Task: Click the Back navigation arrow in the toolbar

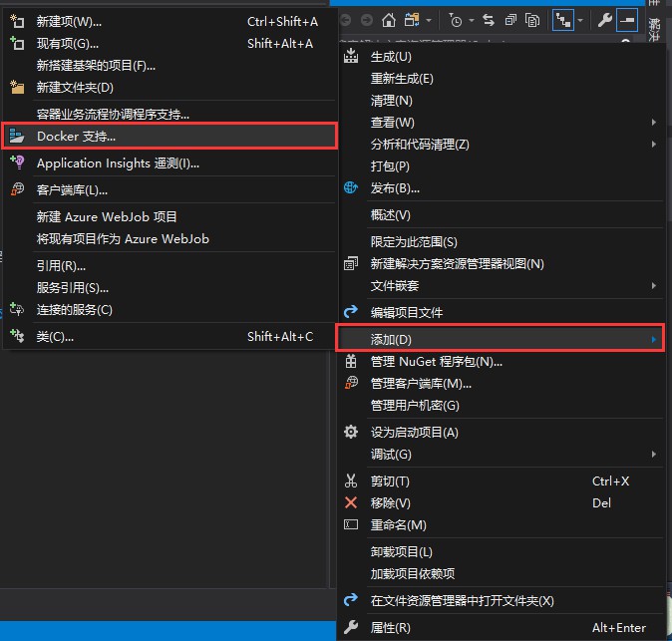Action: coord(346,20)
